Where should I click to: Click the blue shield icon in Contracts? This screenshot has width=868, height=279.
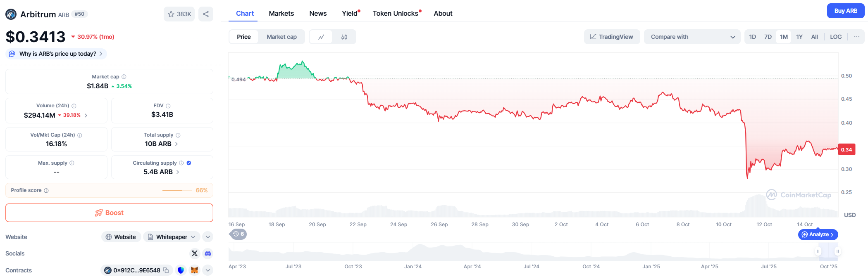(181, 270)
